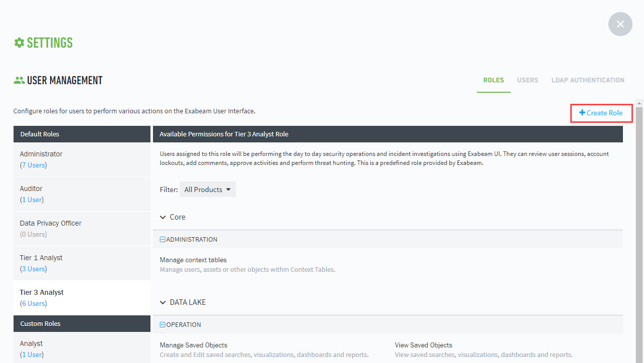Collapse the OPERATION section minus icon

coord(163,325)
